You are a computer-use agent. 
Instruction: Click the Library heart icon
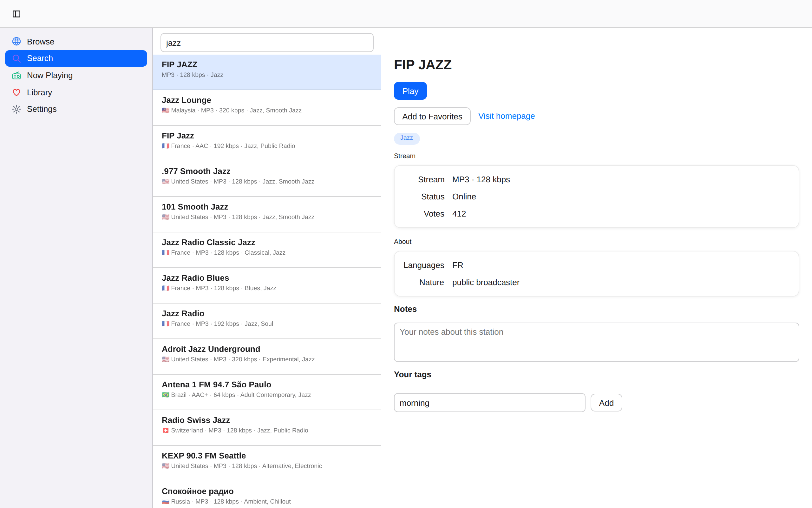(x=16, y=92)
